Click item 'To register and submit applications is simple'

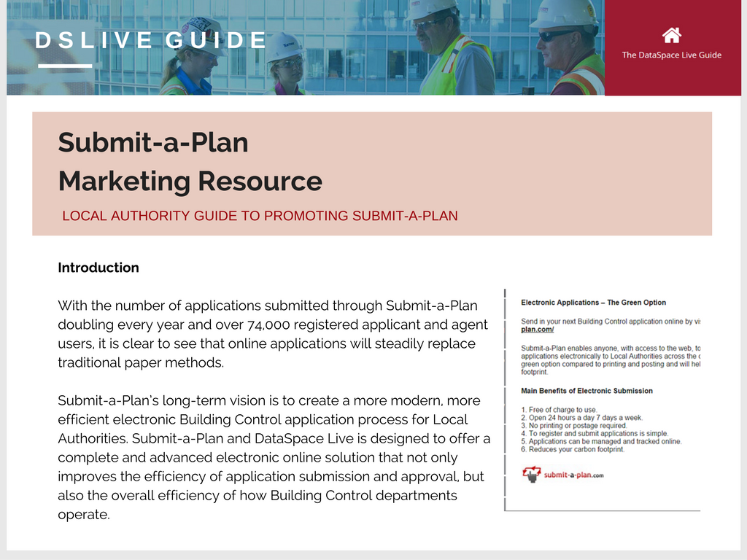595,433
